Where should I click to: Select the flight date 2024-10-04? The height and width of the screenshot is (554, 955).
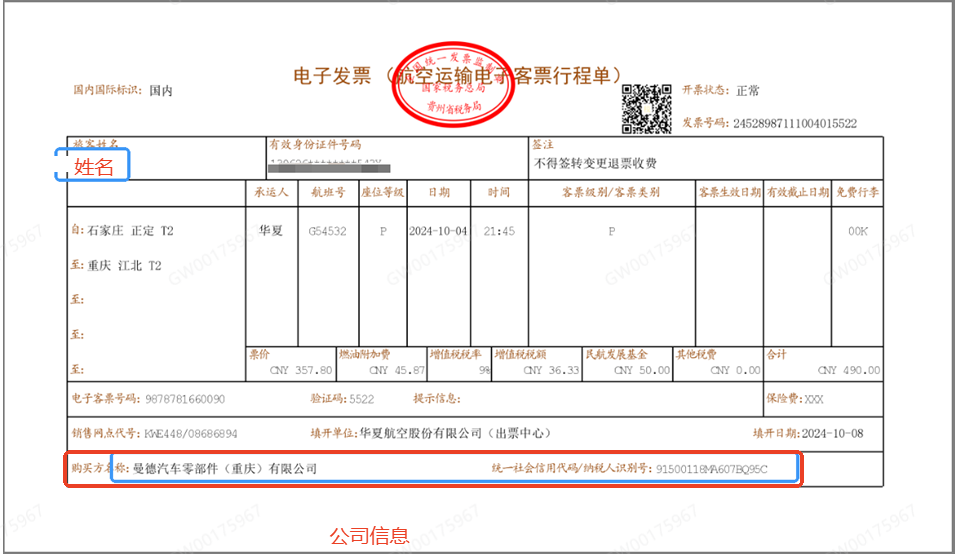coord(438,231)
